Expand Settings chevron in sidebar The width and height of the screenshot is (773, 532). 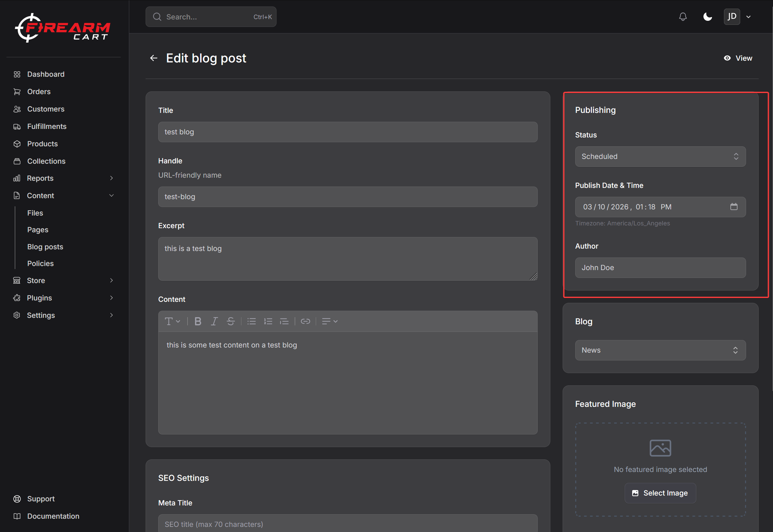click(111, 315)
